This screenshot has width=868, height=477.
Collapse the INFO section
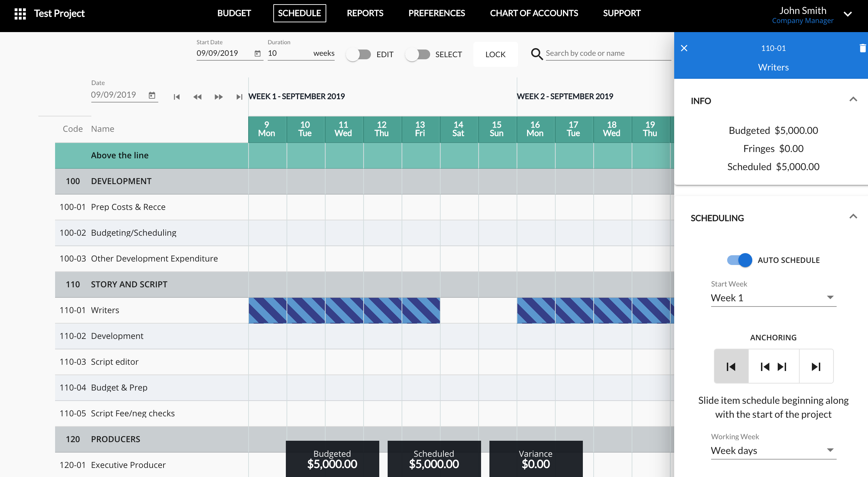pos(853,100)
